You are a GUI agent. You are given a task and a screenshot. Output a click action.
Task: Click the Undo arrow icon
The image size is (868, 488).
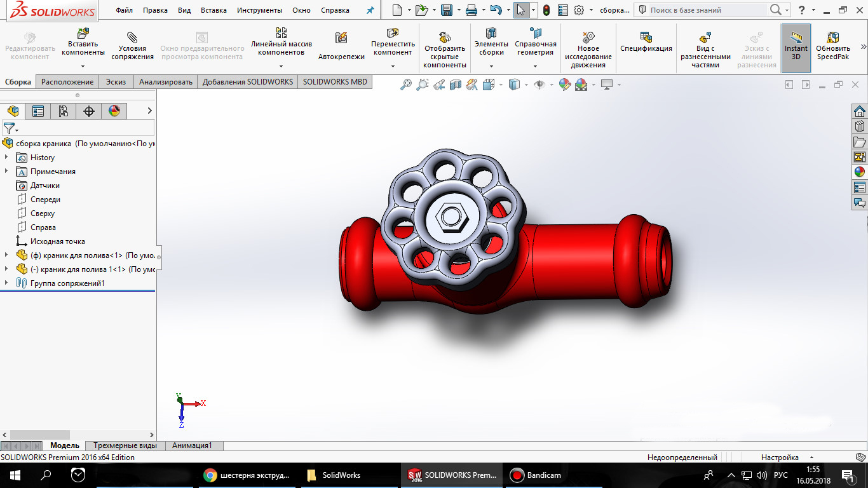(x=496, y=10)
